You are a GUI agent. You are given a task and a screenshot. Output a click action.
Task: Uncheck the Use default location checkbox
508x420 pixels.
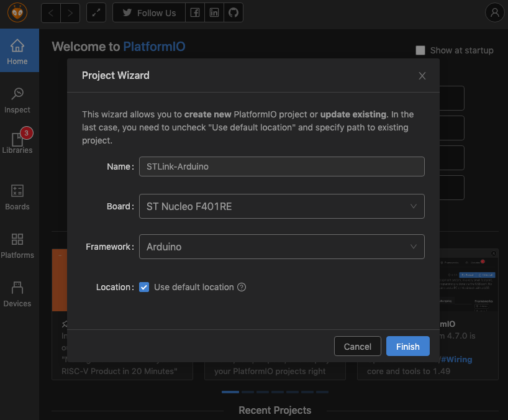pyautogui.click(x=144, y=287)
